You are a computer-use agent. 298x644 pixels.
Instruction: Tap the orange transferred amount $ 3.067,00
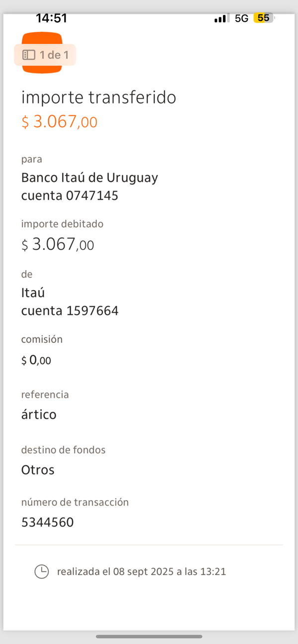click(x=59, y=122)
